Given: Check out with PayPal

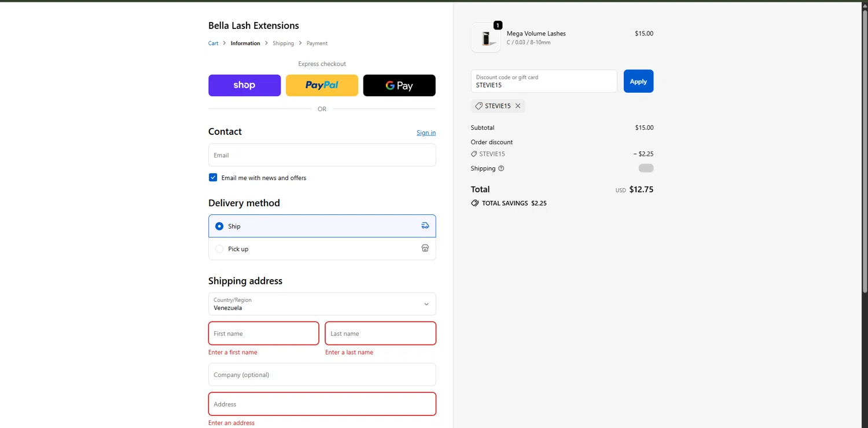Looking at the screenshot, I should (322, 85).
